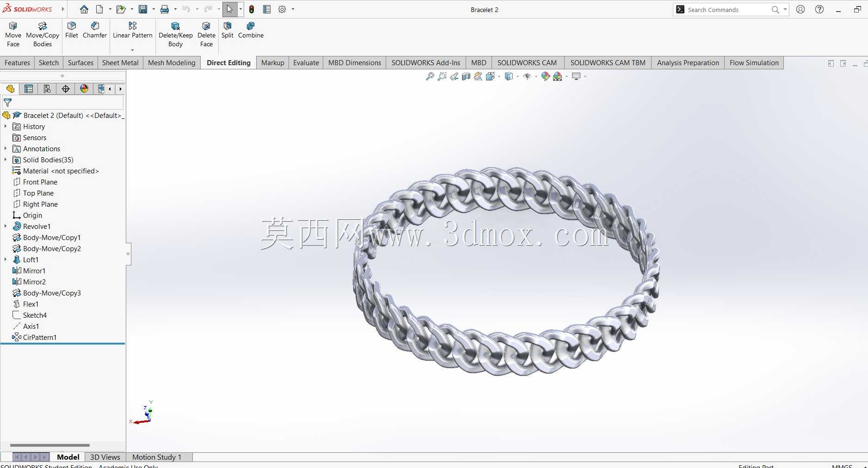This screenshot has height=468, width=868.
Task: Save the Bracelet 2 document
Action: click(143, 9)
